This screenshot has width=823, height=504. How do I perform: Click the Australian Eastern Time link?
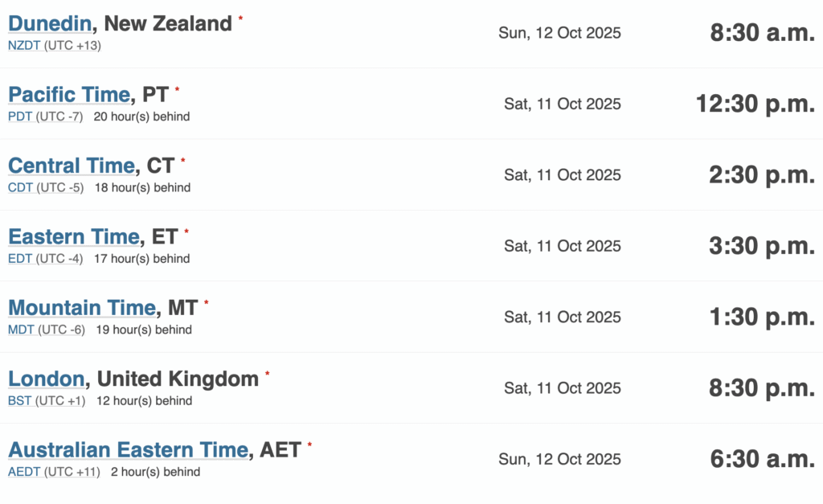point(128,450)
